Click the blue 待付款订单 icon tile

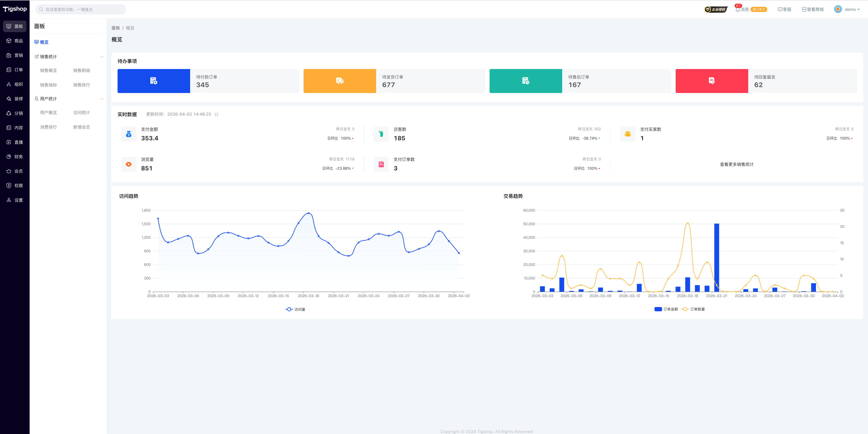tap(154, 81)
